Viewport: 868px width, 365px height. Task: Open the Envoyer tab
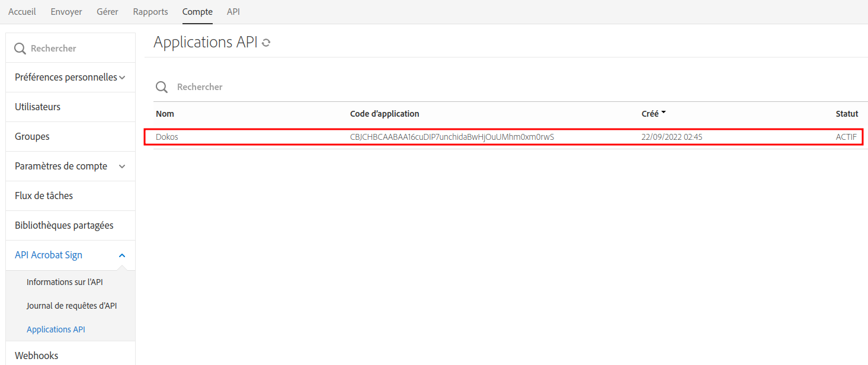(66, 11)
